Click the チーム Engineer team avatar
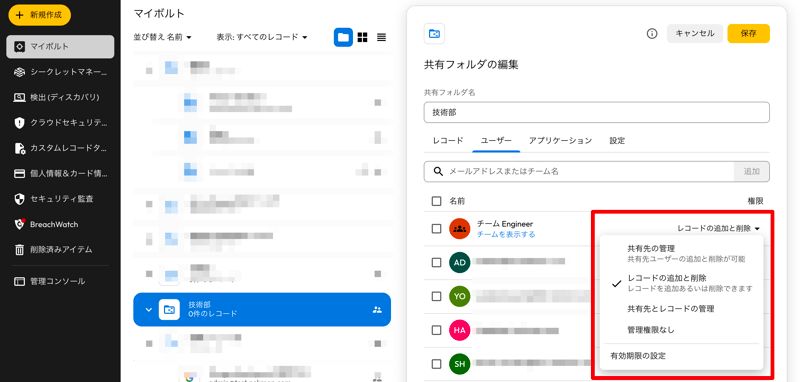 click(459, 228)
